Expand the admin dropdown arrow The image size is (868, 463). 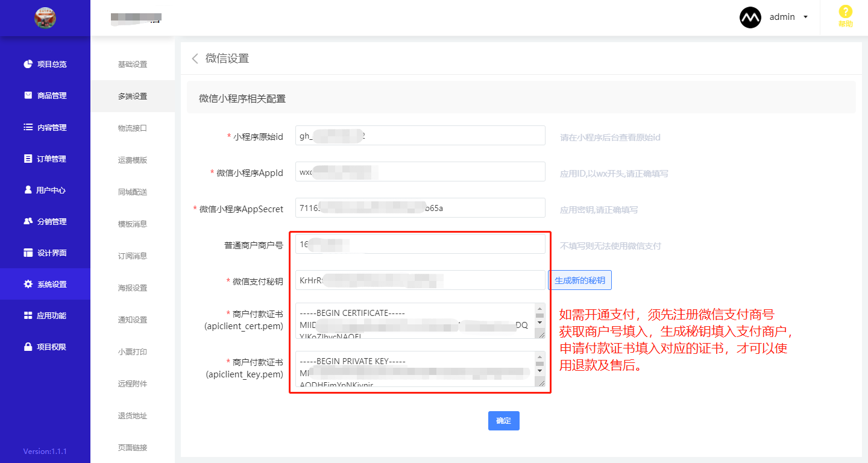806,17
